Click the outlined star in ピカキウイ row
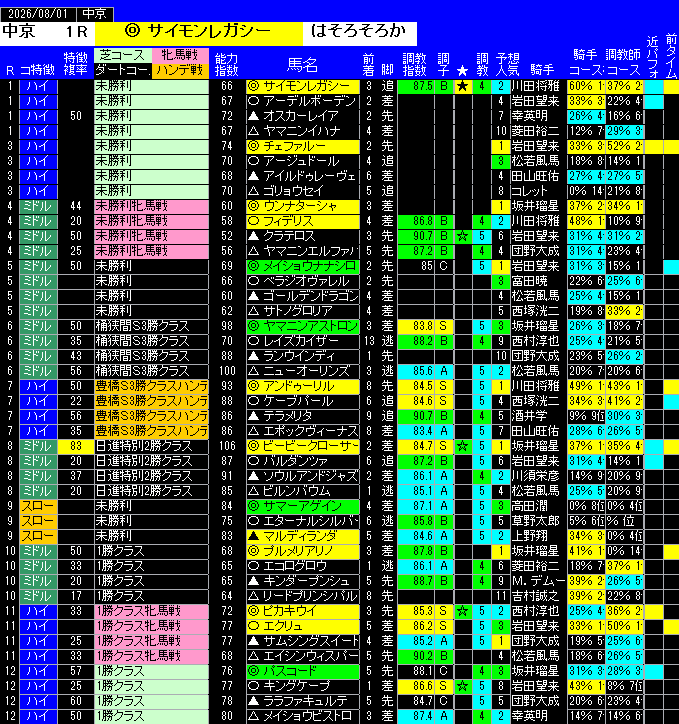Viewport: 679px width, 724px height. coord(463,611)
